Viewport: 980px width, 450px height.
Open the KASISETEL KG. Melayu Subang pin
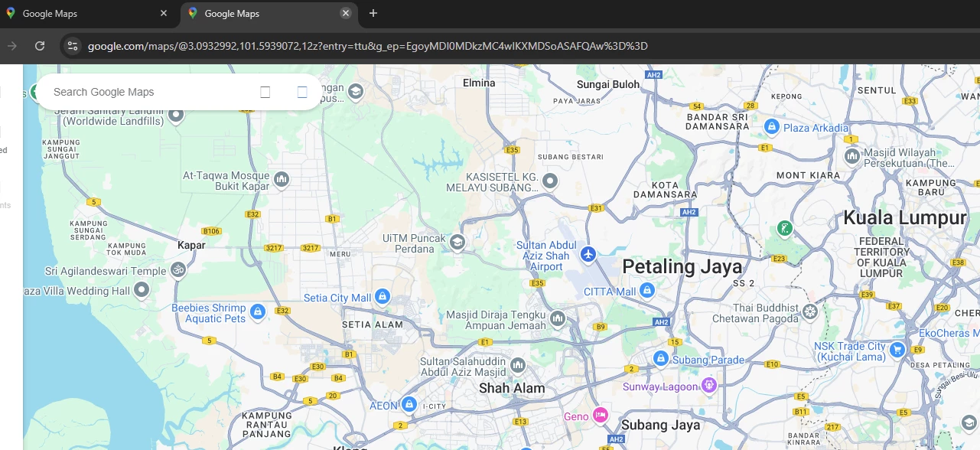550,181
